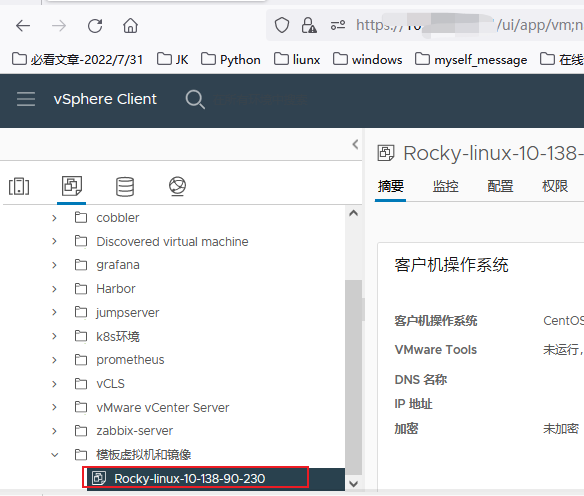The image size is (584, 496).
Task: Select the jumpserver folder icon
Action: tap(81, 312)
